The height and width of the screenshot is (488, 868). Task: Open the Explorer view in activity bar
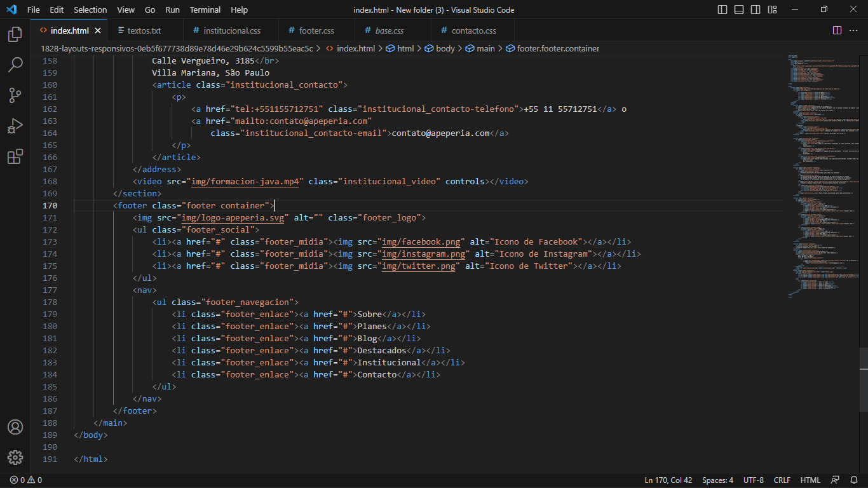coord(15,34)
